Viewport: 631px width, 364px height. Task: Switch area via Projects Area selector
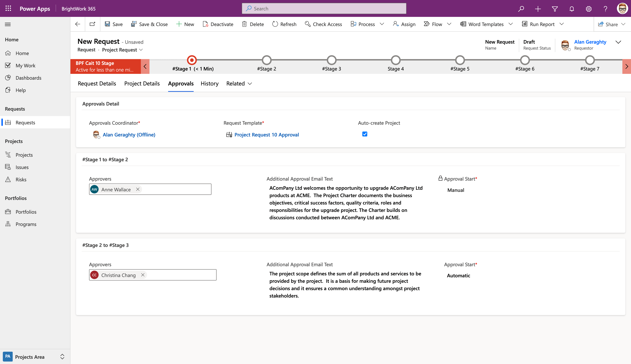point(35,356)
